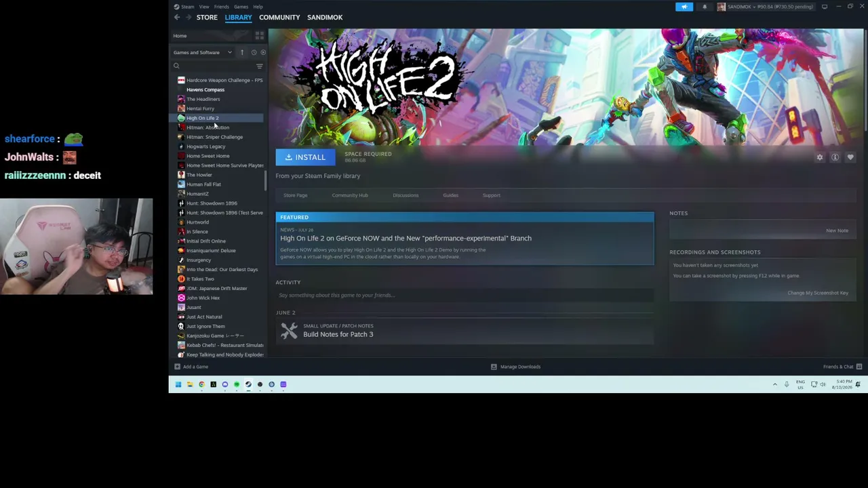Click the Build Notes for Patch 3 wrench icon
Viewport: 868px width, 488px height.
click(290, 330)
